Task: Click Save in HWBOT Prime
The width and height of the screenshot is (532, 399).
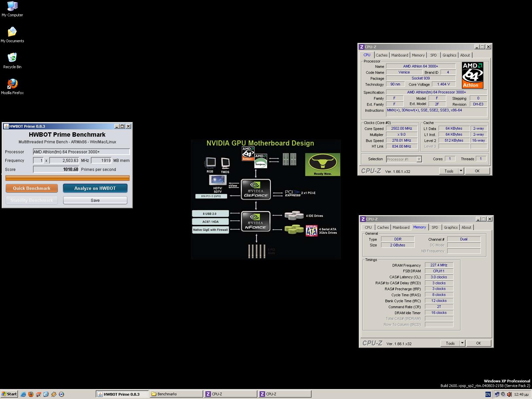Action: (95, 200)
